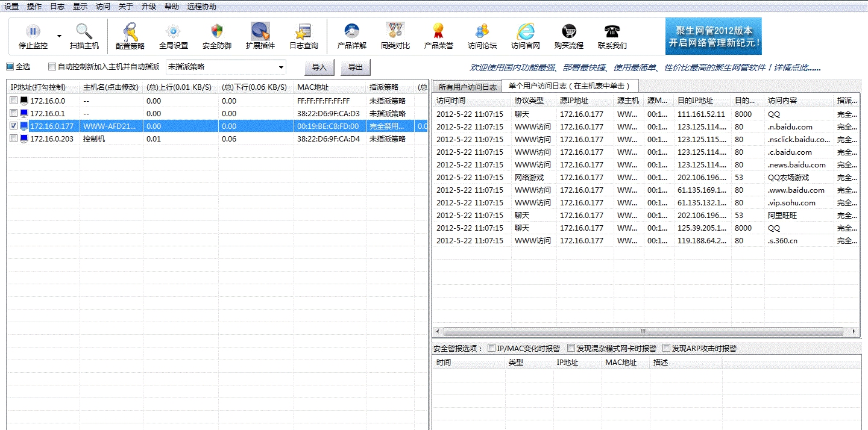
Task: Enable the 全选 (Select All) checkbox
Action: [x=8, y=66]
